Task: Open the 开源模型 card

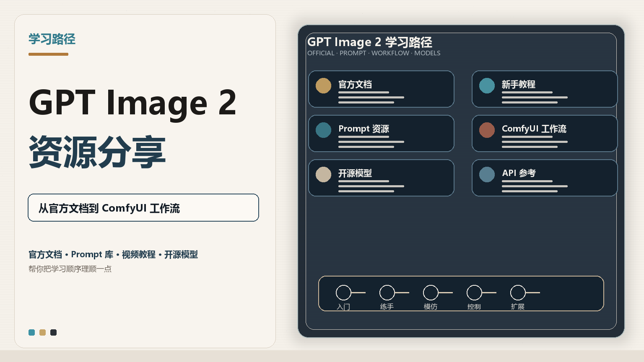Action: click(381, 178)
